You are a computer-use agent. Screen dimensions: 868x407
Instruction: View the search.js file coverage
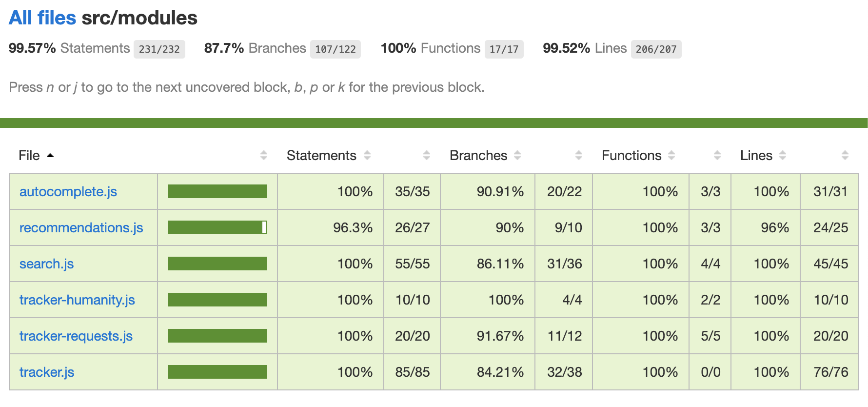[x=46, y=264]
